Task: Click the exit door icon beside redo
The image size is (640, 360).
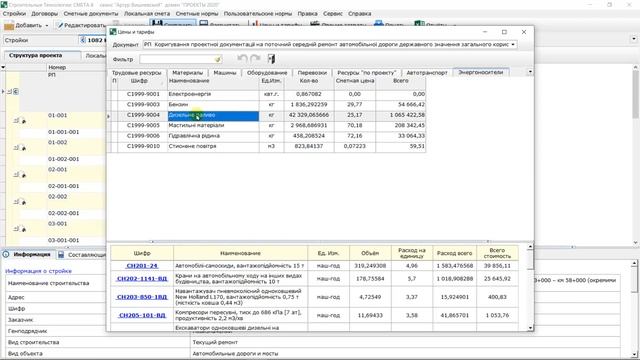Action: point(271,59)
